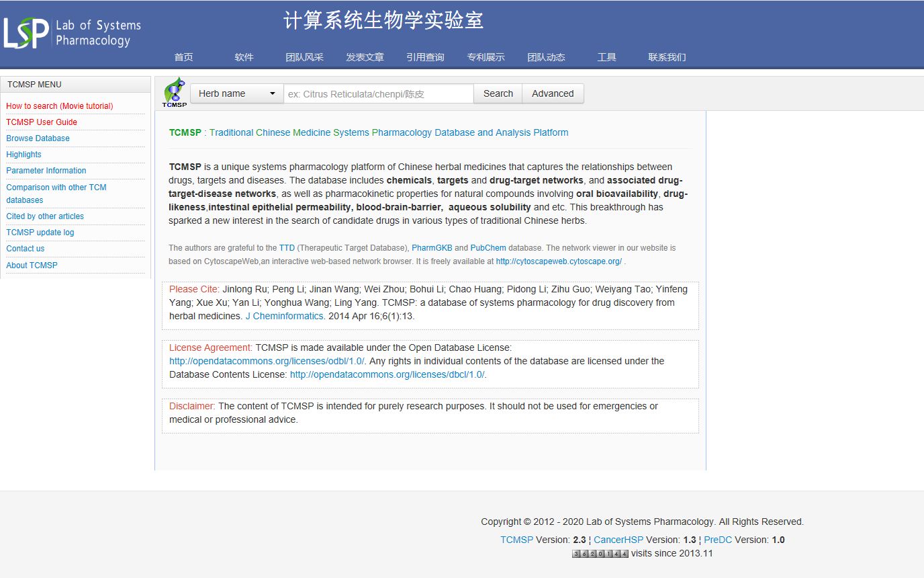Open the 引用查询 navigation item
The image size is (924, 578).
tap(425, 57)
